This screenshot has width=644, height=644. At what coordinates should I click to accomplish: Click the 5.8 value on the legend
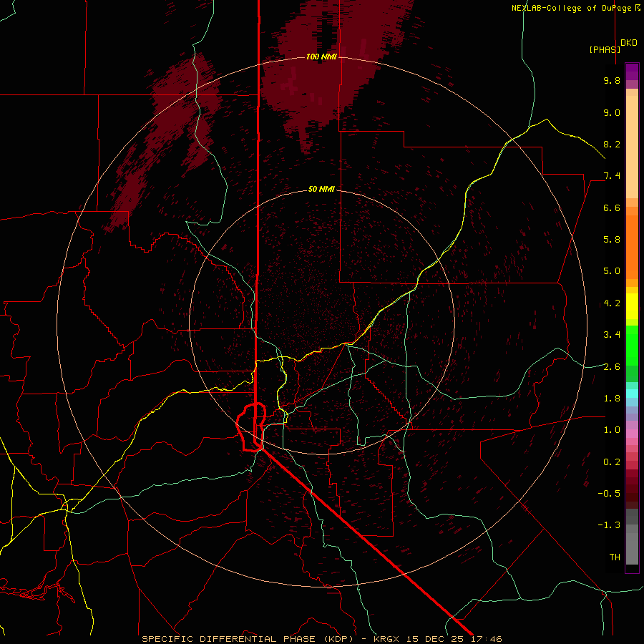[x=612, y=240]
